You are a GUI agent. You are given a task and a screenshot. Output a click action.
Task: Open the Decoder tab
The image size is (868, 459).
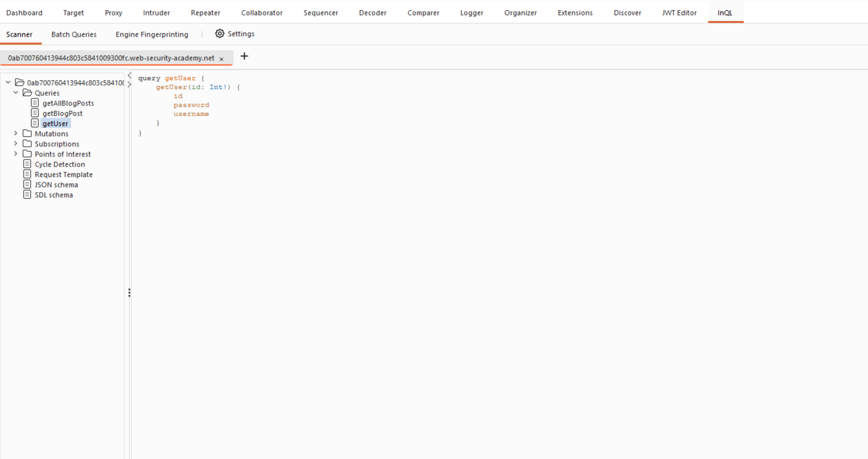pyautogui.click(x=373, y=13)
